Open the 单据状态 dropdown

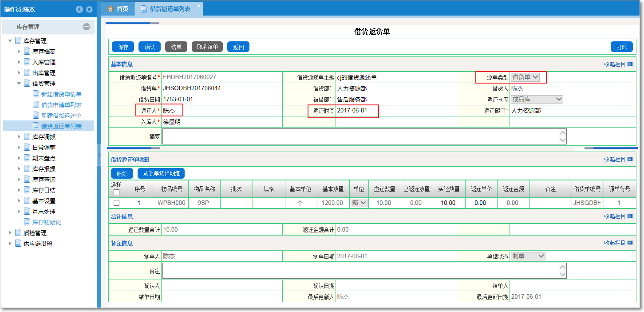[528, 256]
